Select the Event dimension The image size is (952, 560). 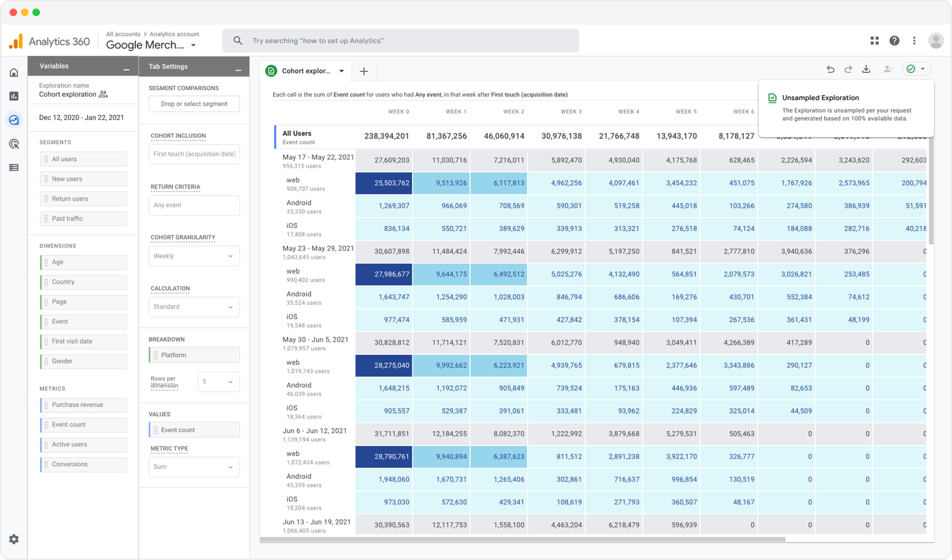(x=83, y=322)
